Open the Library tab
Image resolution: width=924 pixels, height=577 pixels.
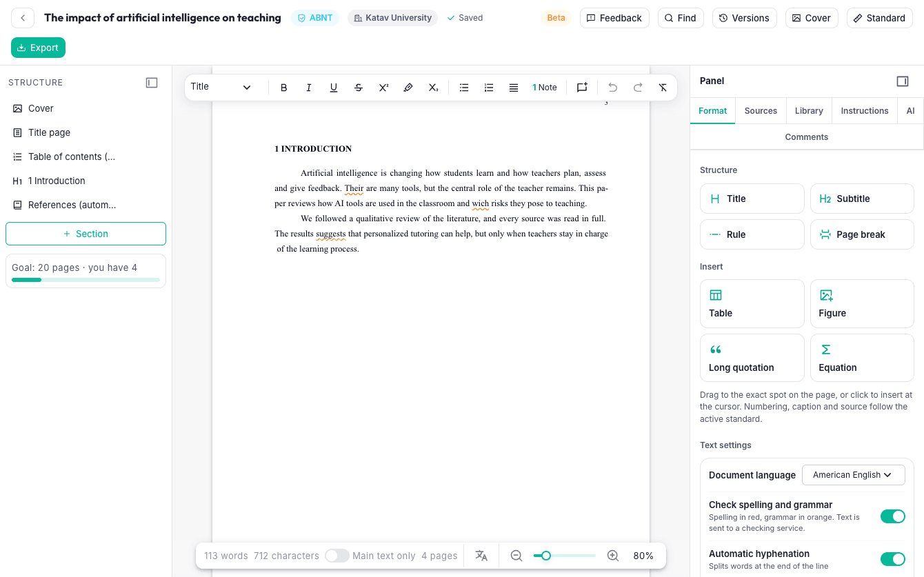[x=809, y=111]
